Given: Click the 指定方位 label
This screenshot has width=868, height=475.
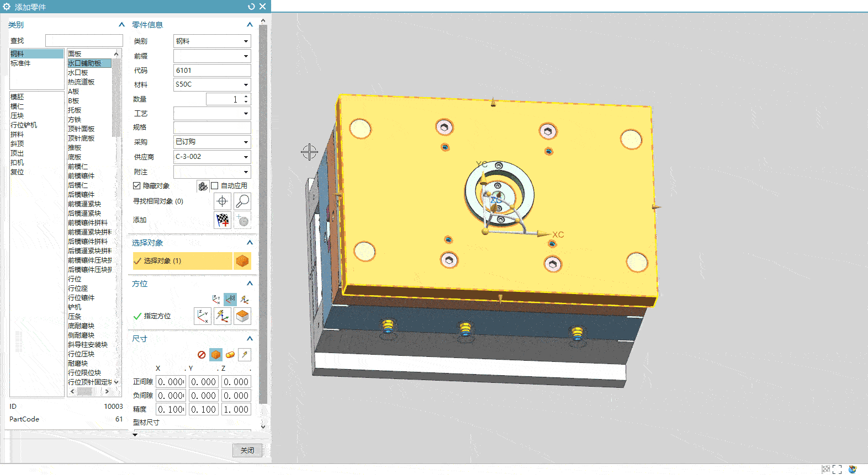Looking at the screenshot, I should coord(157,316).
